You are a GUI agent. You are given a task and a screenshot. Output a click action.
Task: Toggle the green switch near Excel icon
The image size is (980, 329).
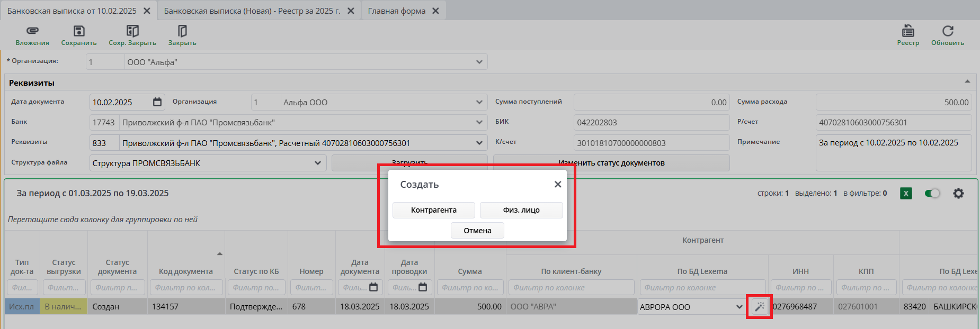932,194
